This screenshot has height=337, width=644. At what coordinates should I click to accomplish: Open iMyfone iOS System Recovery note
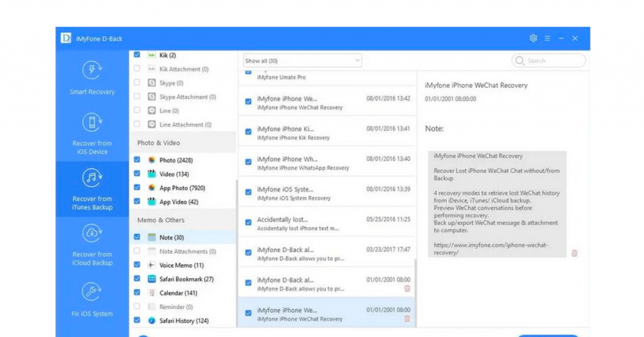(327, 192)
